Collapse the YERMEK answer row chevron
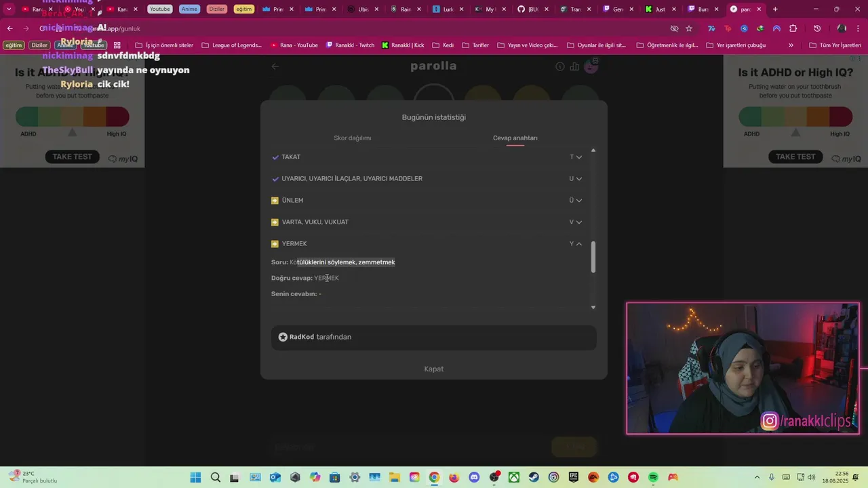Viewport: 868px width, 488px height. coord(578,244)
